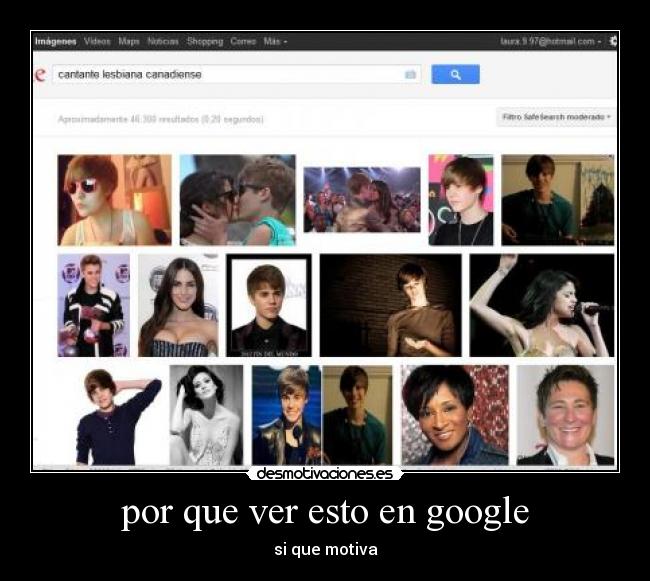This screenshot has width=650, height=581.
Task: Open Shopping in top bar
Action: point(205,41)
